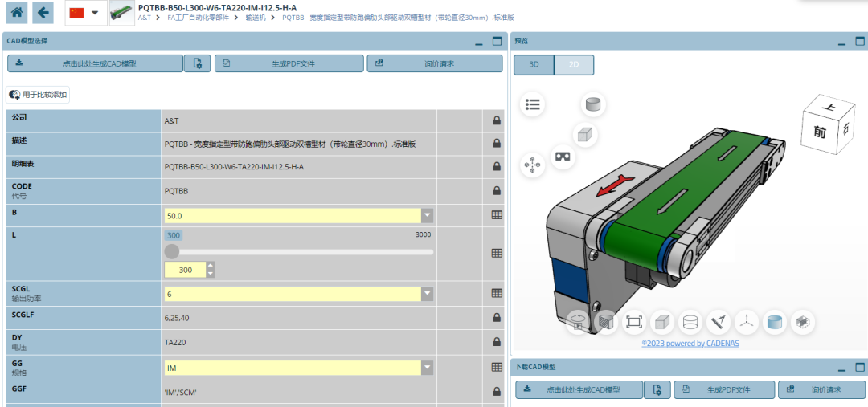Screen dimensions: 868x407
Task: Expand the GG 规格 dropdown showing IM
Action: tap(427, 367)
